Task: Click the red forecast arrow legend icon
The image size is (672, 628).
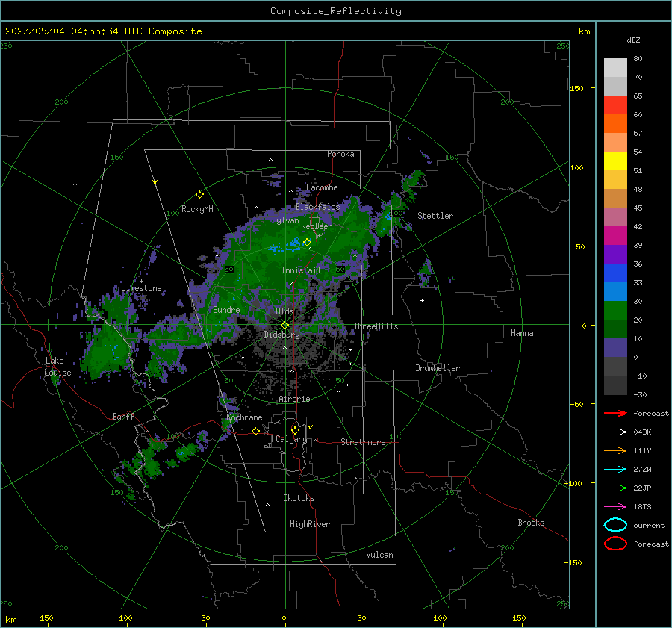Action: coord(615,413)
